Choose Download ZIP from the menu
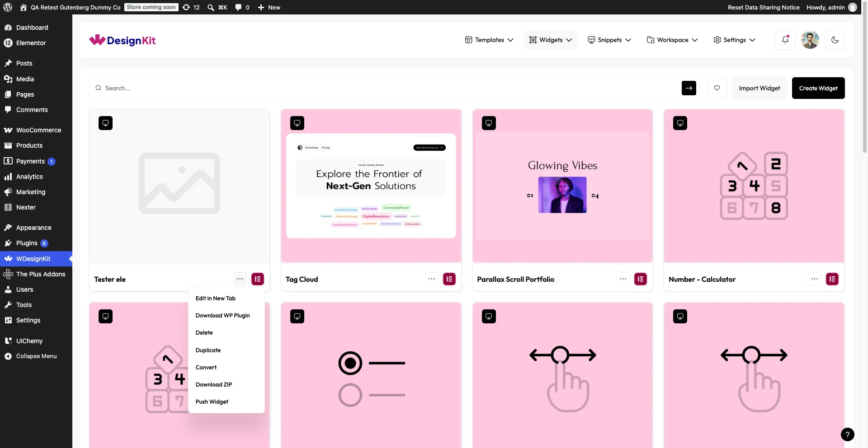Image resolution: width=868 pixels, height=448 pixels. [214, 385]
